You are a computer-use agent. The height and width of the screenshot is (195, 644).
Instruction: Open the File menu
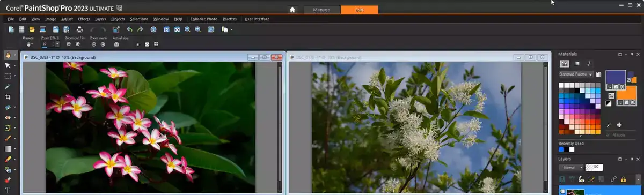(11, 19)
